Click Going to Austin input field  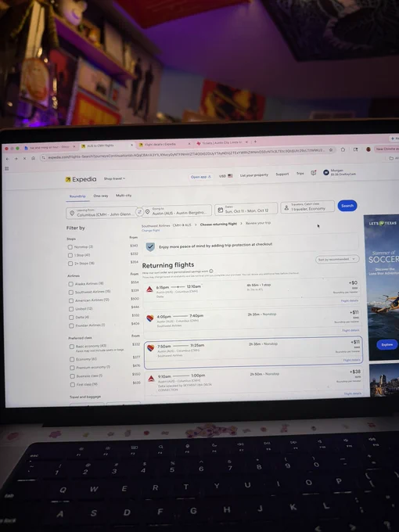[177, 210]
